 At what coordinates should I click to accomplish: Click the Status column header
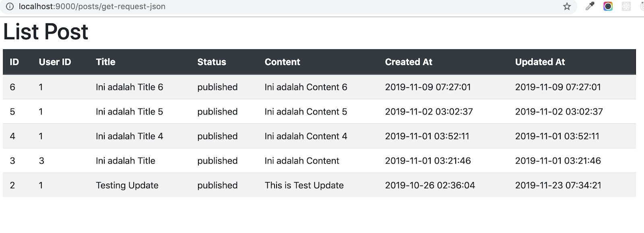click(x=211, y=62)
